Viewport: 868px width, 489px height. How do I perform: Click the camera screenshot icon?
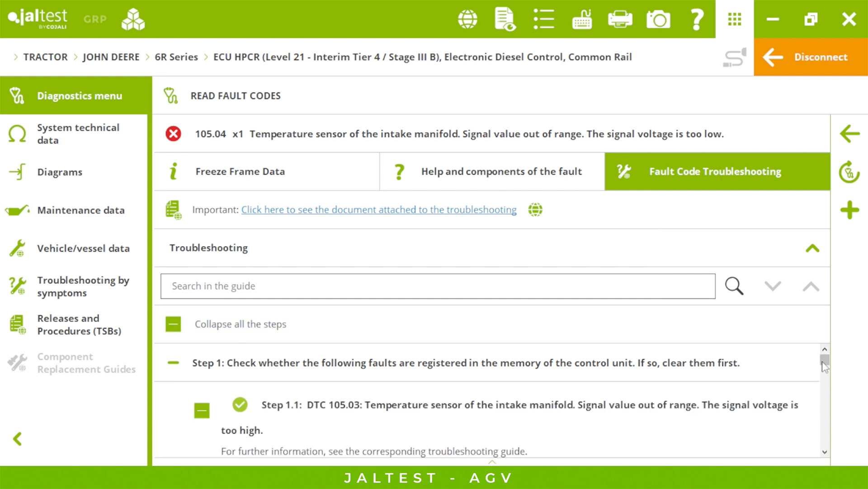pos(658,19)
